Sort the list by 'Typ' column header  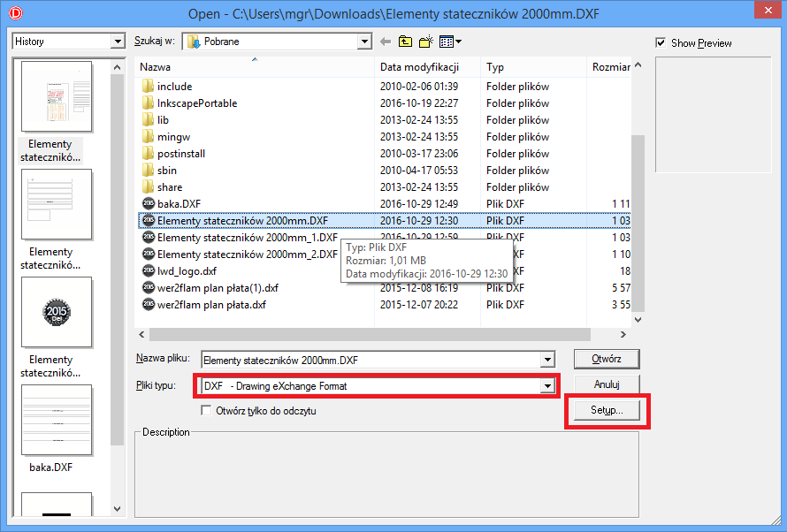coord(495,67)
